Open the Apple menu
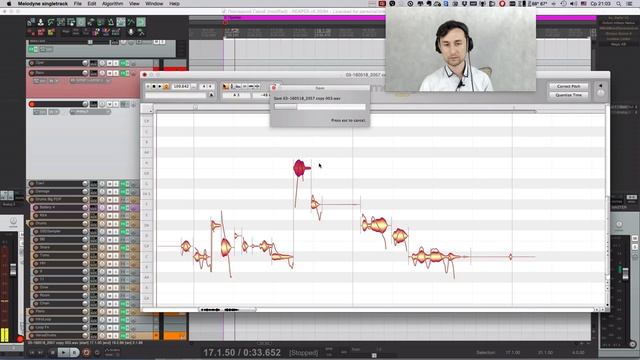This screenshot has width=640, height=360. point(9,4)
